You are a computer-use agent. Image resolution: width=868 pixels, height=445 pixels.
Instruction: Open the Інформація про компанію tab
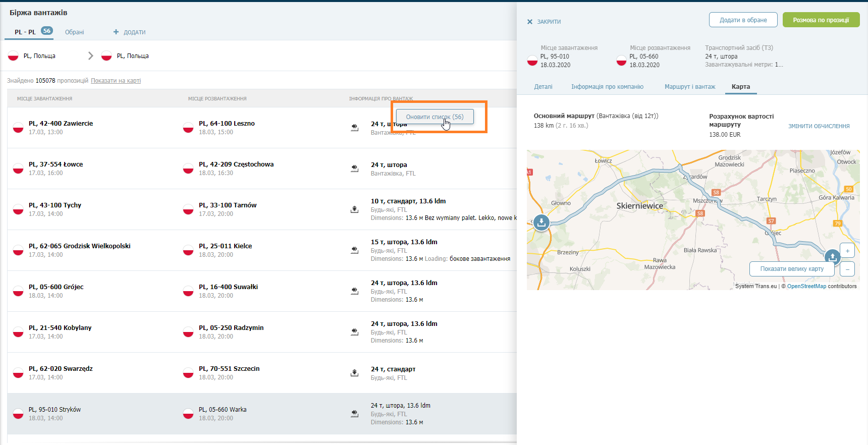(607, 87)
